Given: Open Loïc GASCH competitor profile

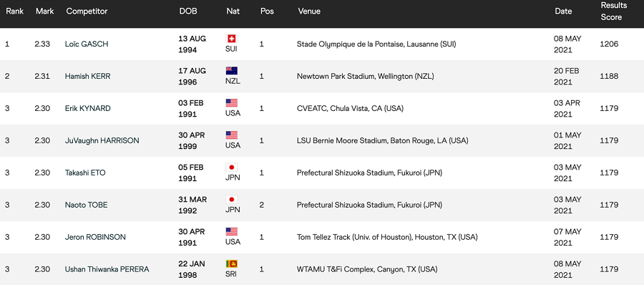Looking at the screenshot, I should (x=87, y=44).
